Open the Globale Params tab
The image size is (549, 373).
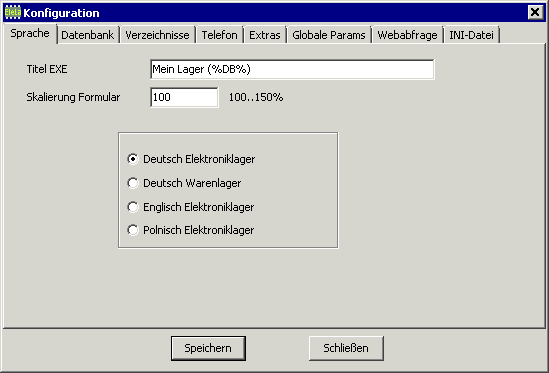point(329,35)
